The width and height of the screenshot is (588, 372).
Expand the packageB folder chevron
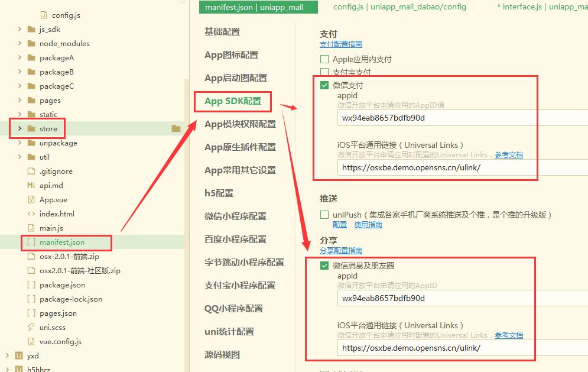click(x=20, y=72)
